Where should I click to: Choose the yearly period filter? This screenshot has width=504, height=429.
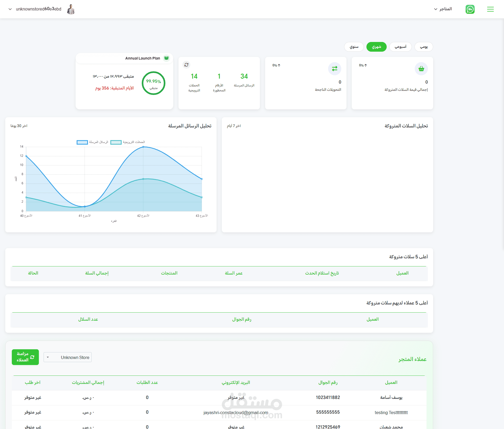(354, 47)
